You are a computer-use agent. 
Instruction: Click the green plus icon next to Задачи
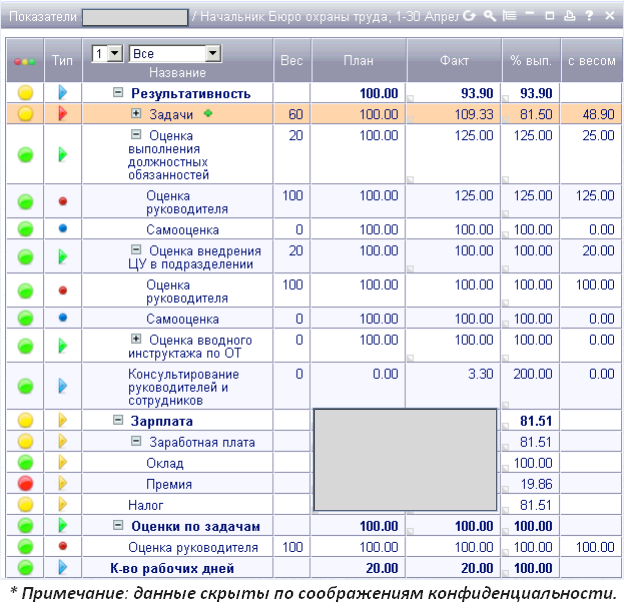pyautogui.click(x=208, y=113)
